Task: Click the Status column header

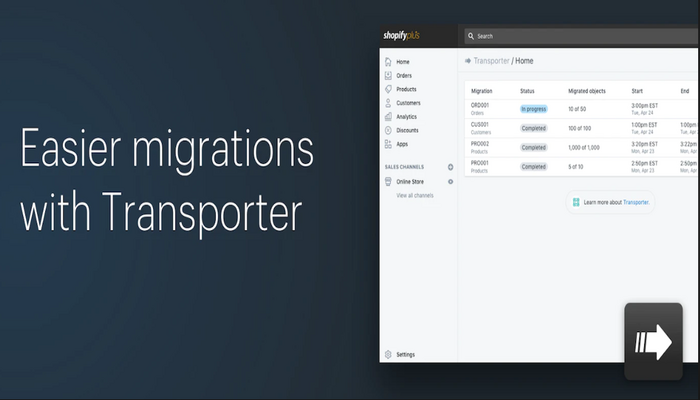Action: (527, 91)
